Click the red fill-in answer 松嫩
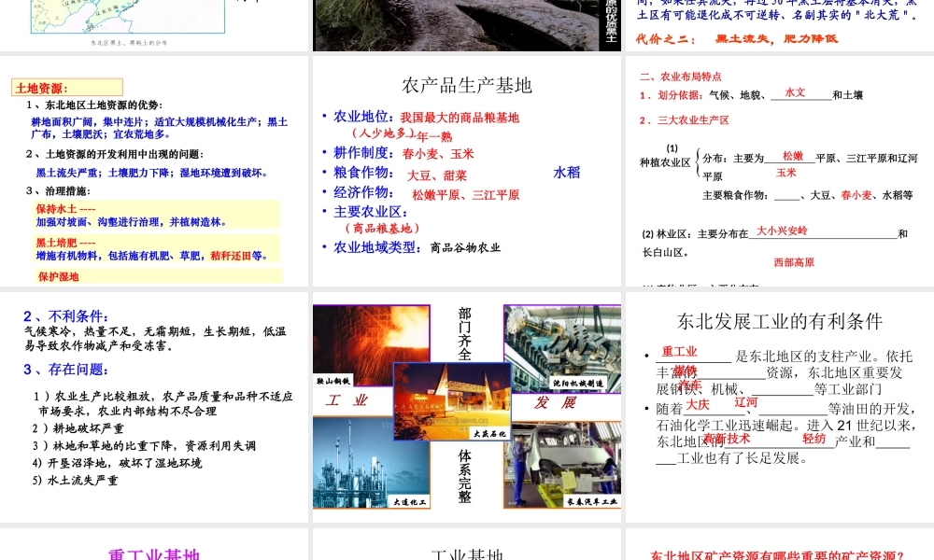This screenshot has width=934, height=560. click(x=793, y=156)
